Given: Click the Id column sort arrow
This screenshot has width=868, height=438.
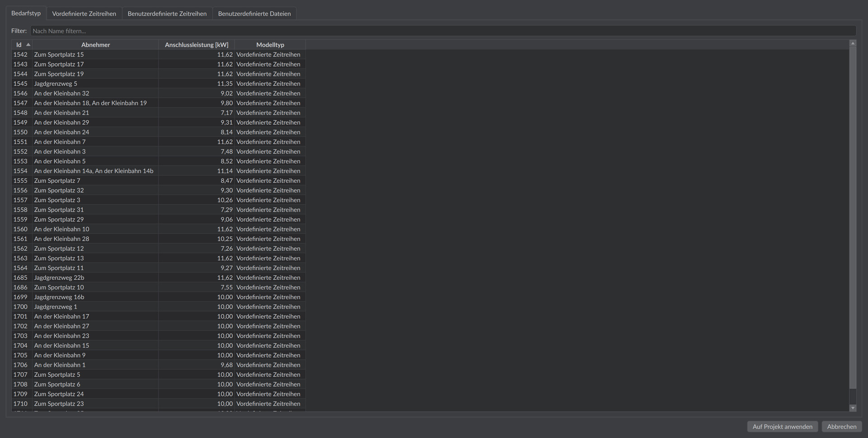Looking at the screenshot, I should point(28,44).
